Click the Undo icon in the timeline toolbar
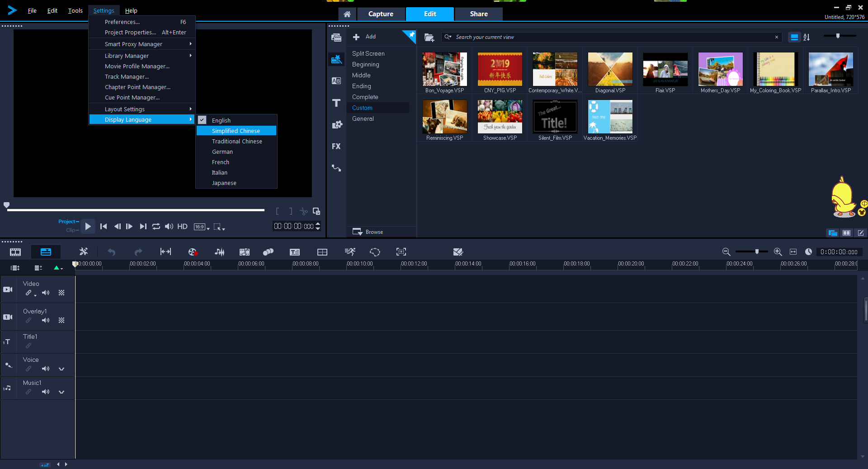 tap(111, 252)
